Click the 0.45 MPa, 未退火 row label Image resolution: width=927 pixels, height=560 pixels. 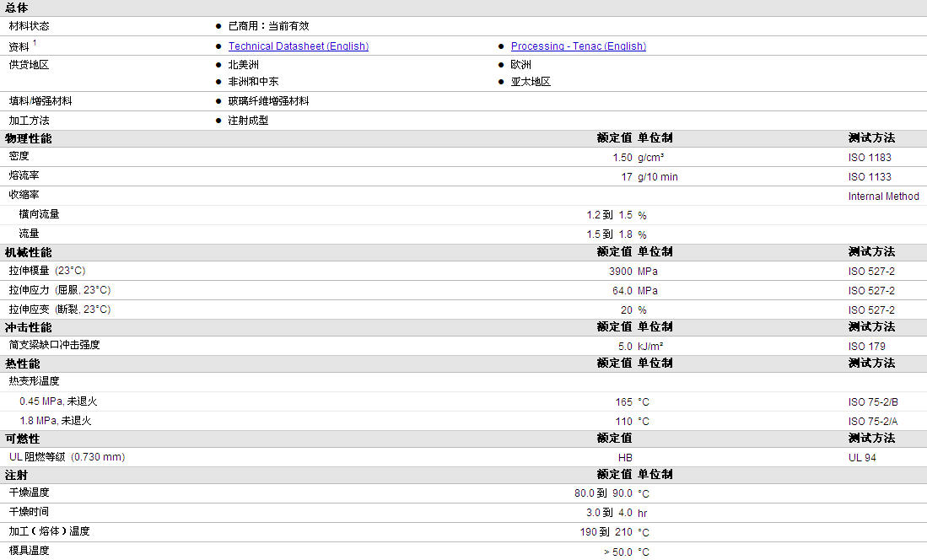tap(58, 401)
